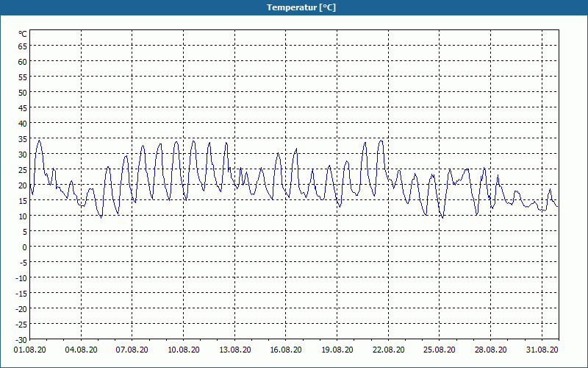Click the 'Temperatur [°C]' chart title

(301, 7)
